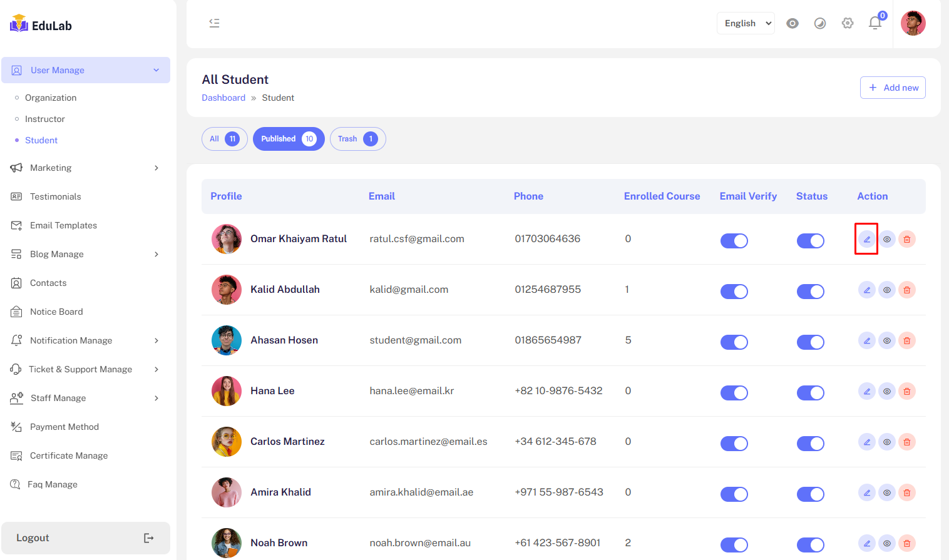View Ahasan Hosen's details via the eye icon
The image size is (949, 560).
pyautogui.click(x=886, y=340)
